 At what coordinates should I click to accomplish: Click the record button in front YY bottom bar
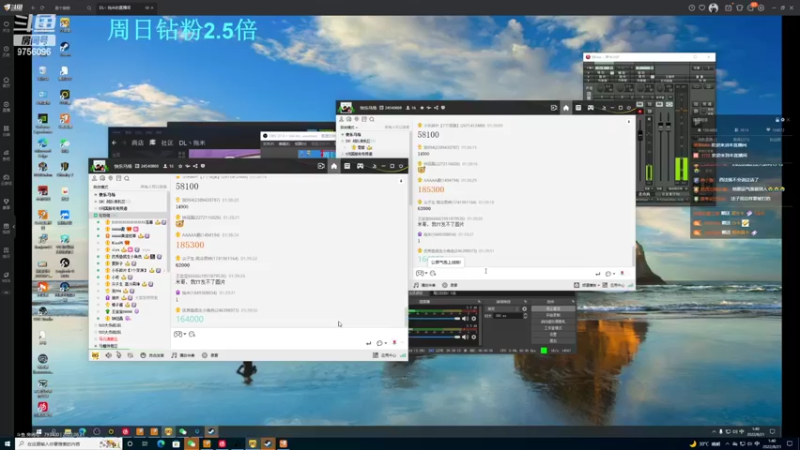click(x=210, y=355)
